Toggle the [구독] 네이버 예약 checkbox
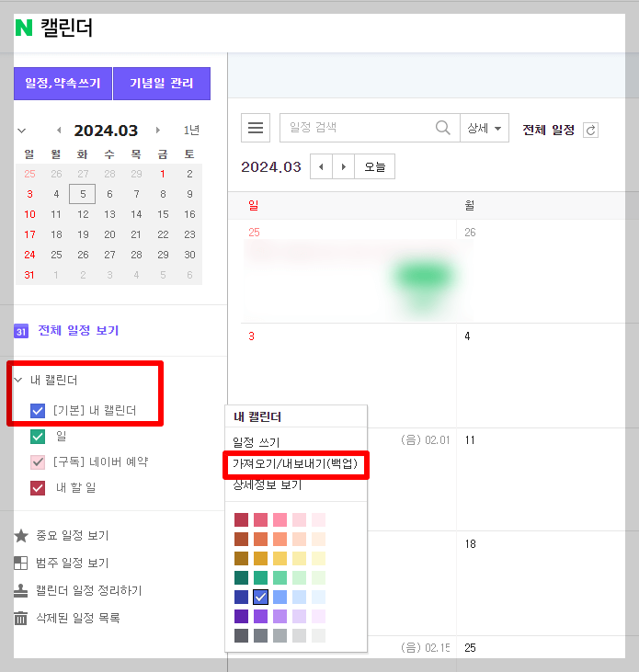The height and width of the screenshot is (672, 639). 38,462
